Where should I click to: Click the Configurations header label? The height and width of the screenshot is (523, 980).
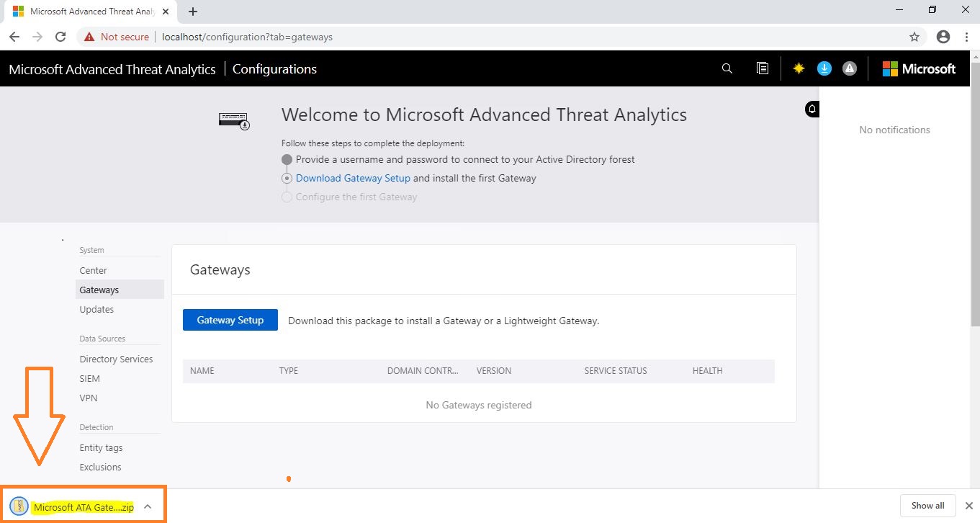click(x=274, y=69)
